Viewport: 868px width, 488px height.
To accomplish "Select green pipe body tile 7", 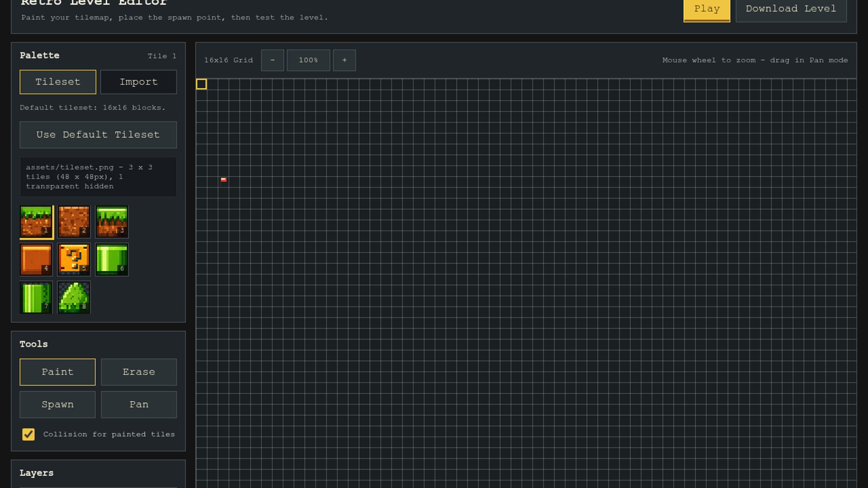I will click(x=36, y=298).
